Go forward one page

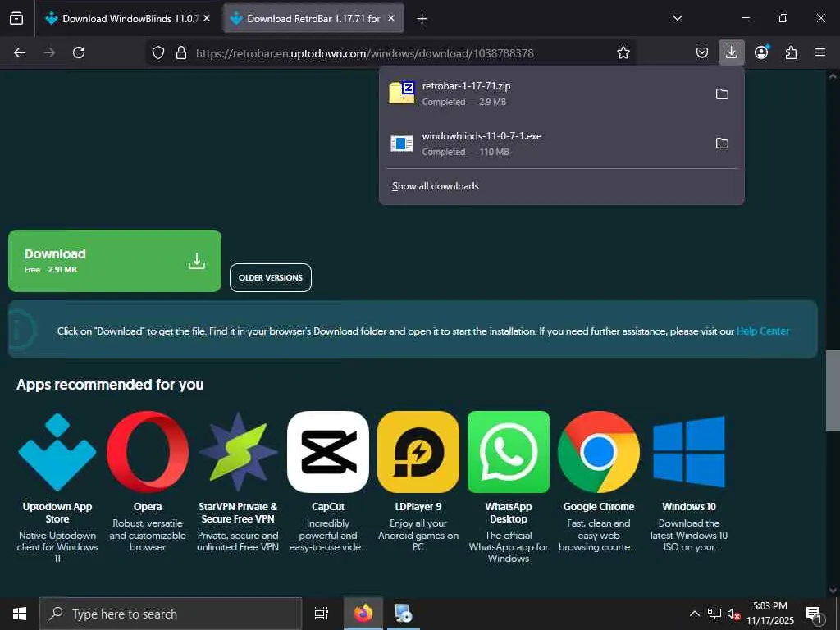tap(49, 52)
